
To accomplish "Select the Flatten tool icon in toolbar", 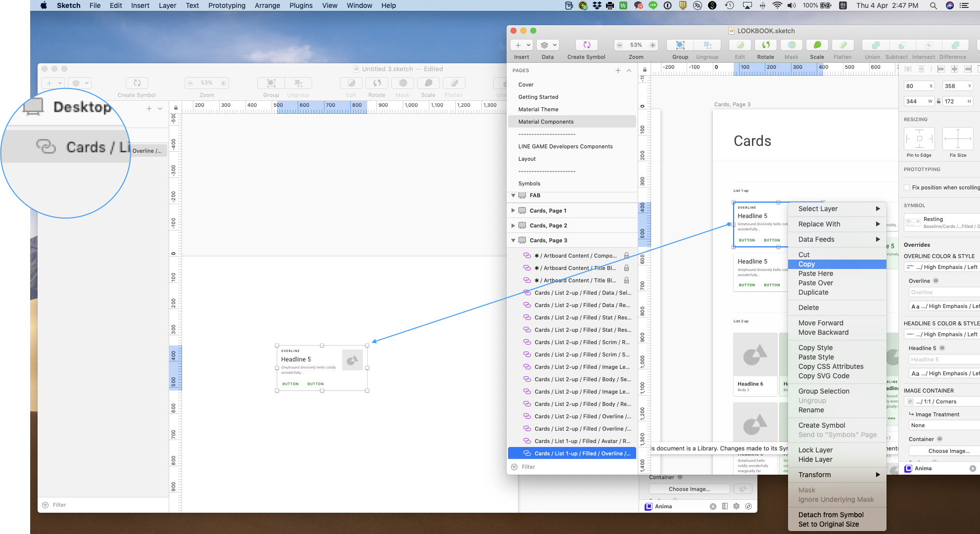I will (x=843, y=44).
